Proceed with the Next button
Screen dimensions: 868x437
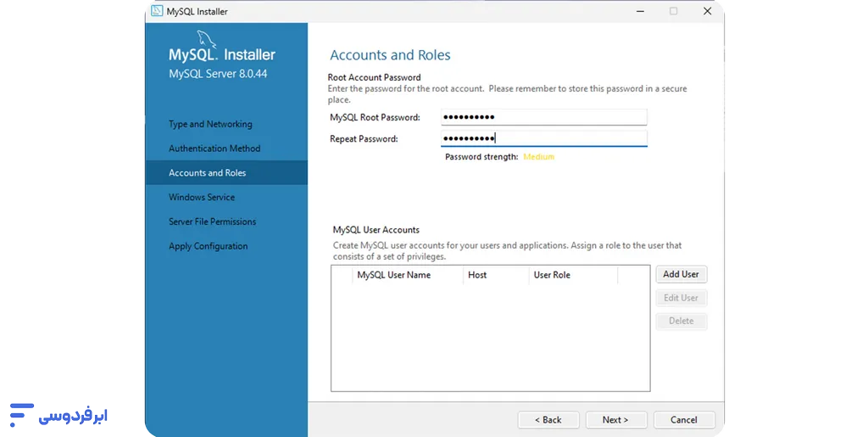click(x=615, y=420)
